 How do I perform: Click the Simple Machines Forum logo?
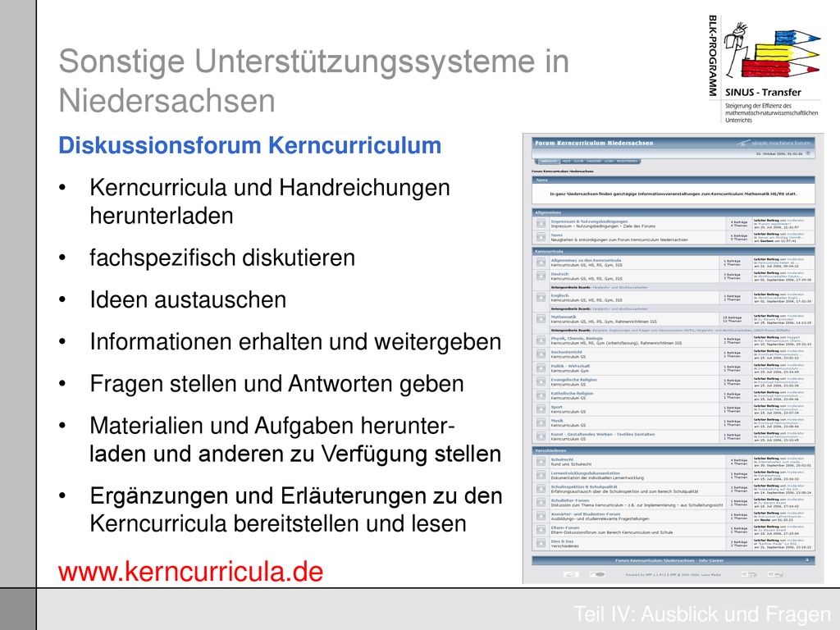(x=773, y=143)
